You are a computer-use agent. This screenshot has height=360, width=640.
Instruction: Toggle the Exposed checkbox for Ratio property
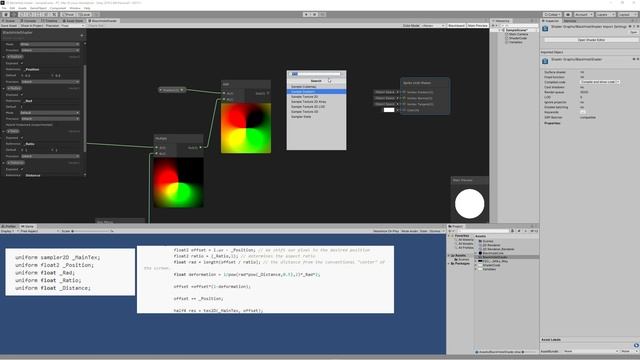point(22,138)
